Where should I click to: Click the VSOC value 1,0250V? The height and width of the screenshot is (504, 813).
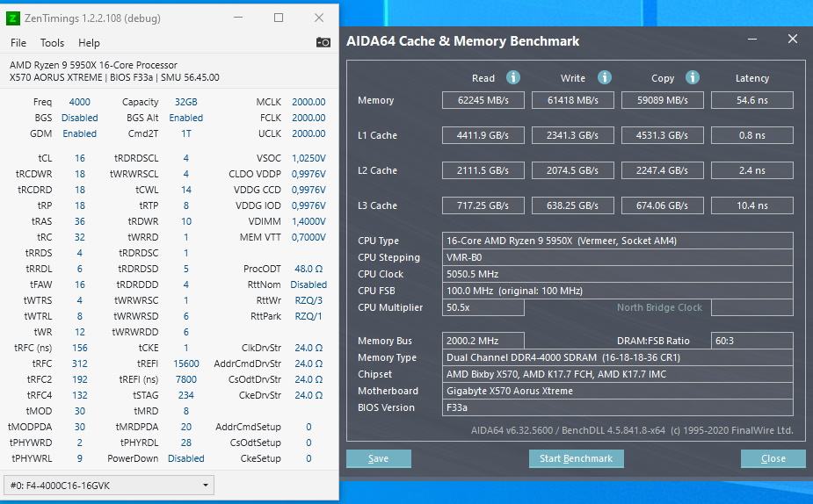tap(309, 158)
